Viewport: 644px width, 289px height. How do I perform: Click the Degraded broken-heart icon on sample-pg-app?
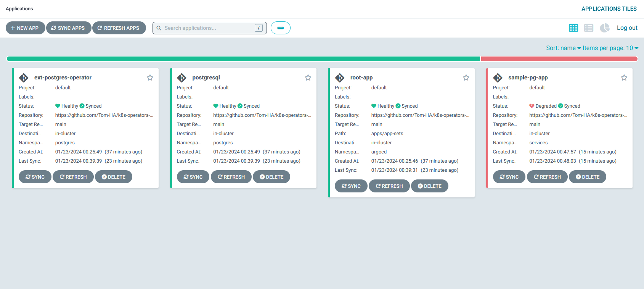532,106
